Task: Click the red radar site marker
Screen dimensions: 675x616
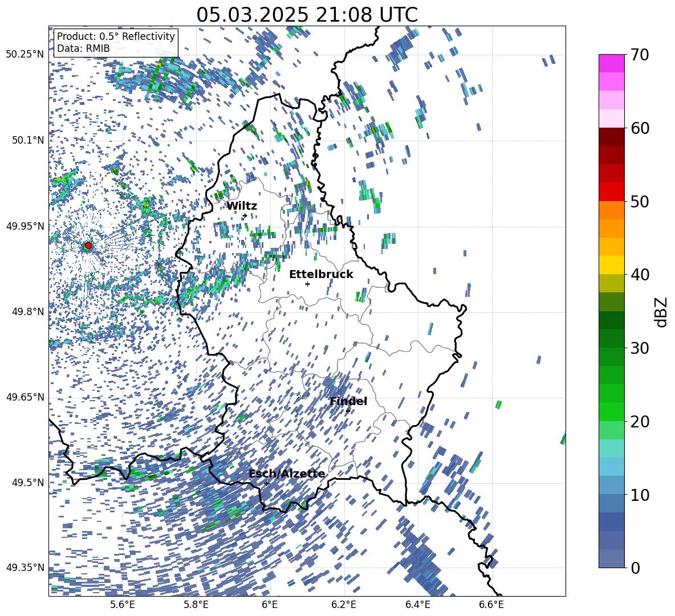Action: (88, 245)
